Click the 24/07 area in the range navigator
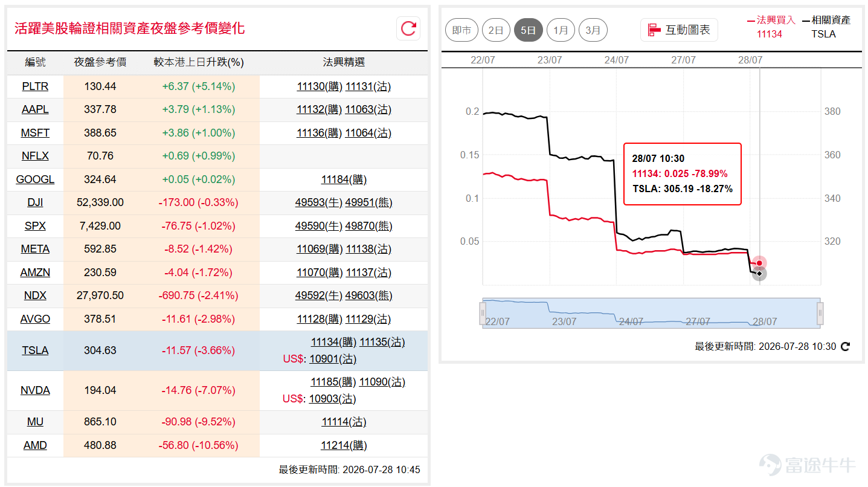 click(x=631, y=321)
